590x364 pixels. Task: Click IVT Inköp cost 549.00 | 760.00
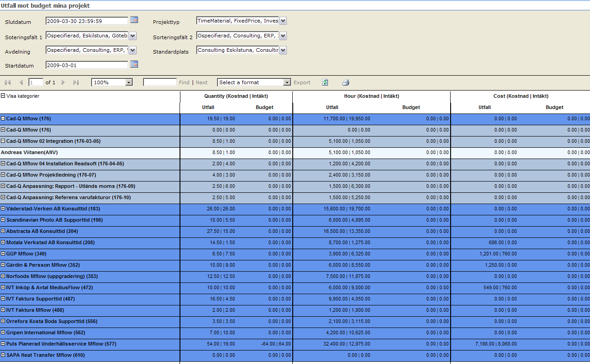click(x=500, y=287)
